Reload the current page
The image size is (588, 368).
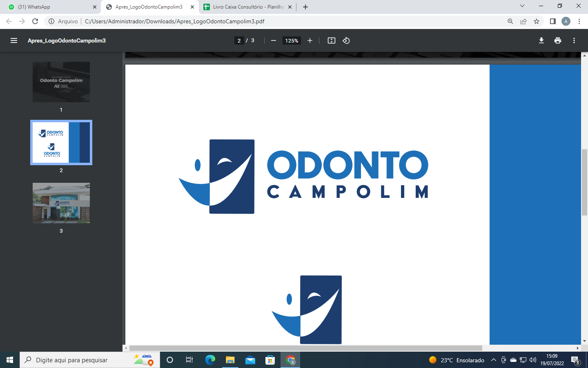click(x=35, y=21)
